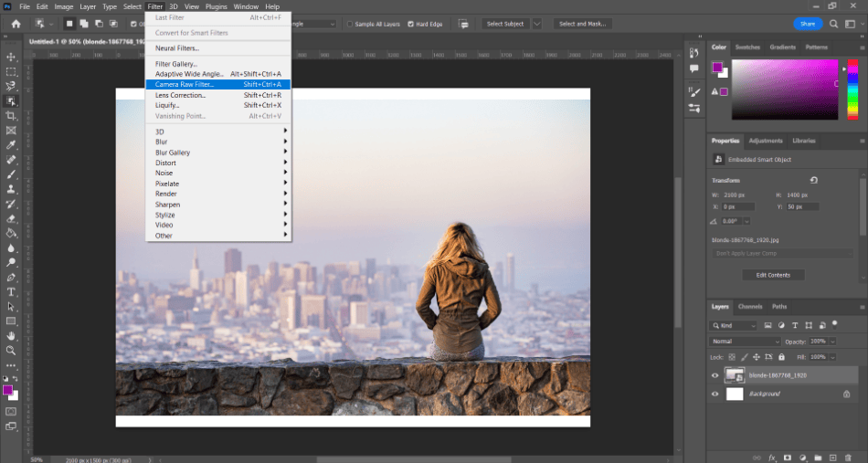Toggle the layer filter on/off switch
The image size is (868, 463).
pyautogui.click(x=835, y=324)
